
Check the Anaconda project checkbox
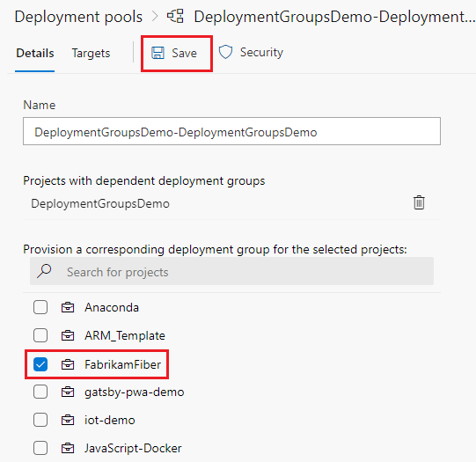[40, 307]
